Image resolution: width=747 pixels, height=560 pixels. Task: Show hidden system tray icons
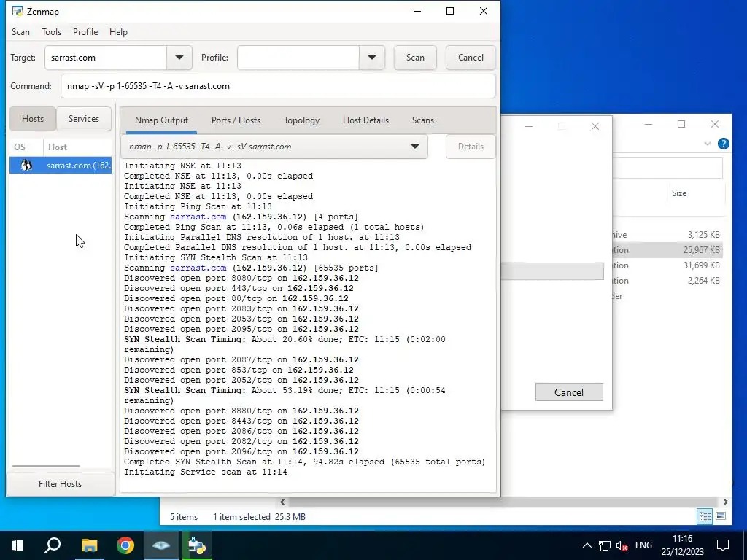pos(587,545)
